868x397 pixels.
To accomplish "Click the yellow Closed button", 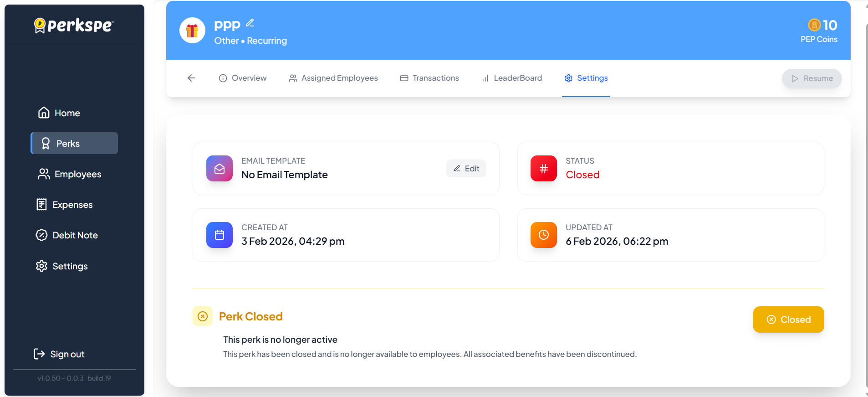I will coord(788,320).
